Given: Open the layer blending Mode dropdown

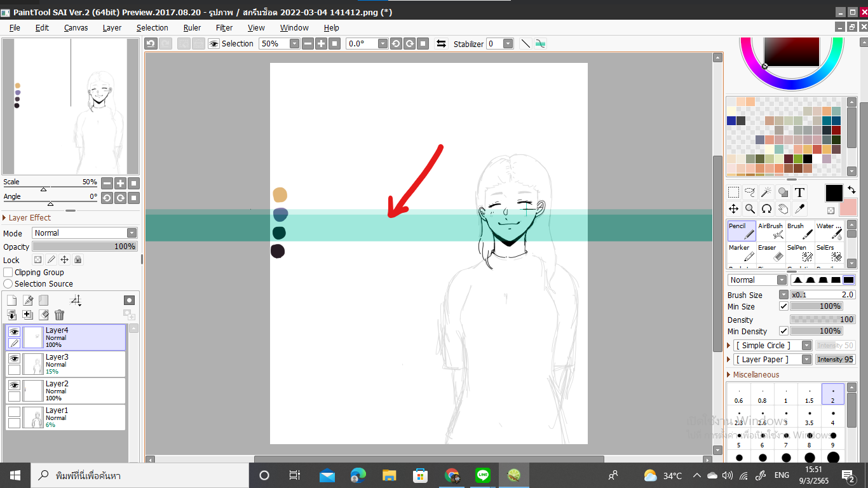Looking at the screenshot, I should point(85,233).
